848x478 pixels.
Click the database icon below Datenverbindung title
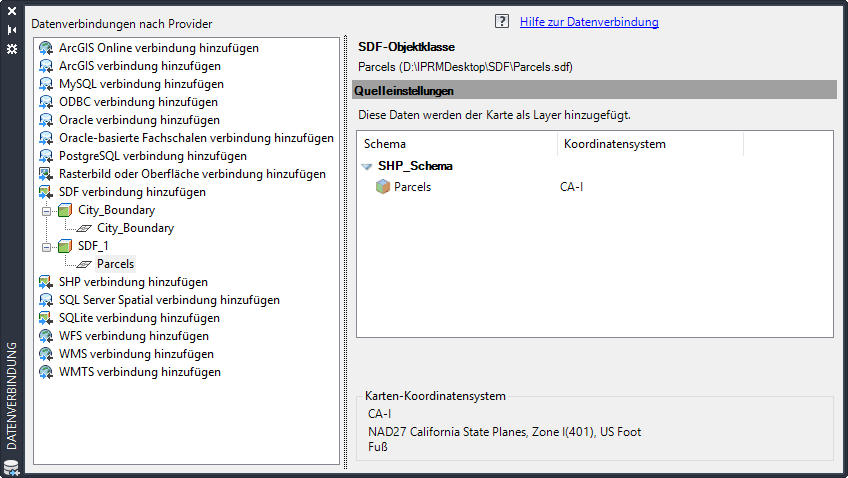point(12,467)
